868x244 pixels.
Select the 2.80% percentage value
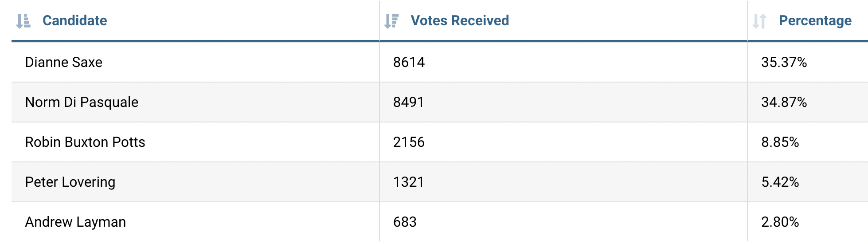pyautogui.click(x=780, y=222)
